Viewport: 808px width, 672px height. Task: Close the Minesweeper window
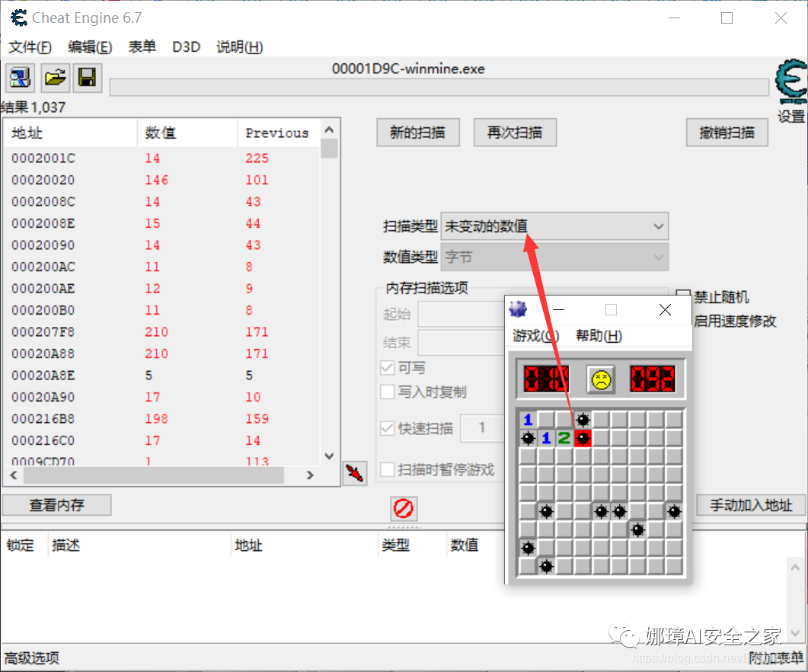[x=666, y=309]
